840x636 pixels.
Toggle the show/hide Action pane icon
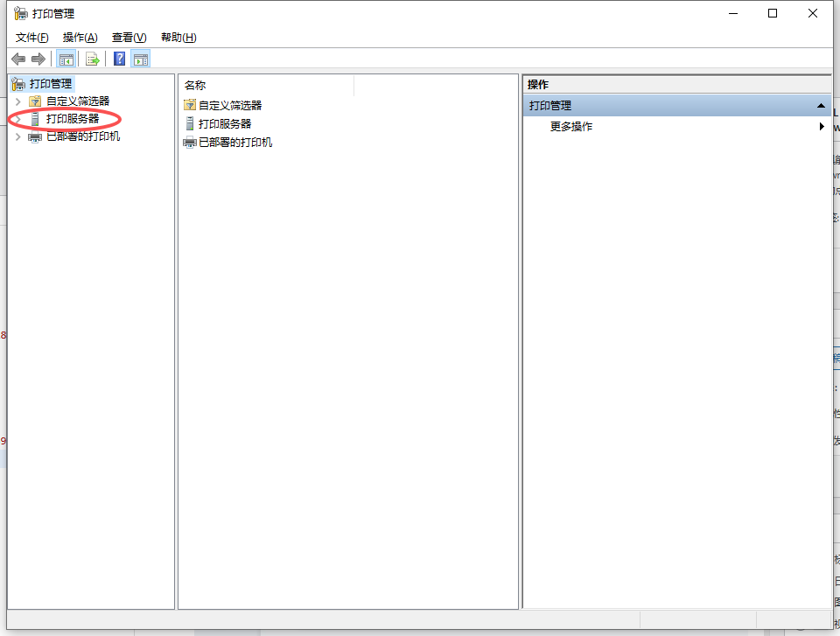point(141,59)
